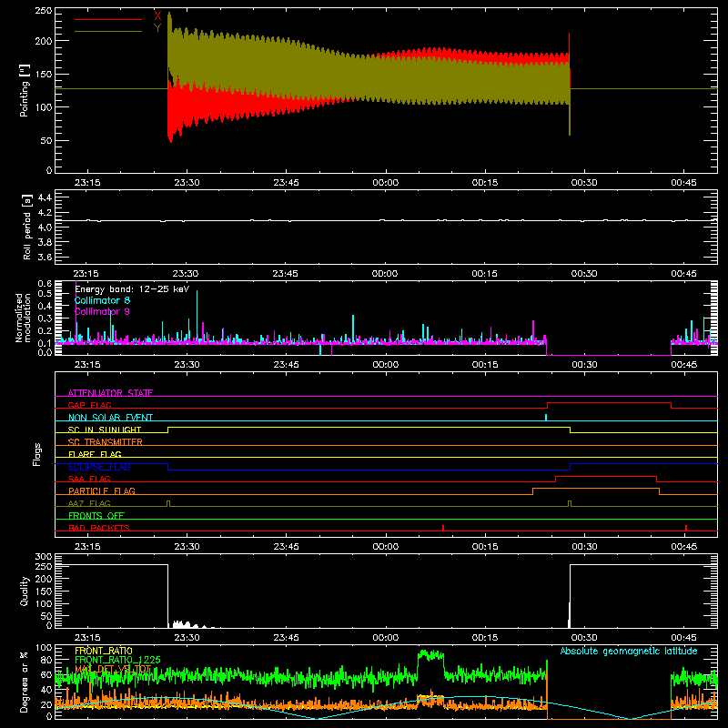Select the NON_SOLAR_EVENT flag label

click(110, 418)
